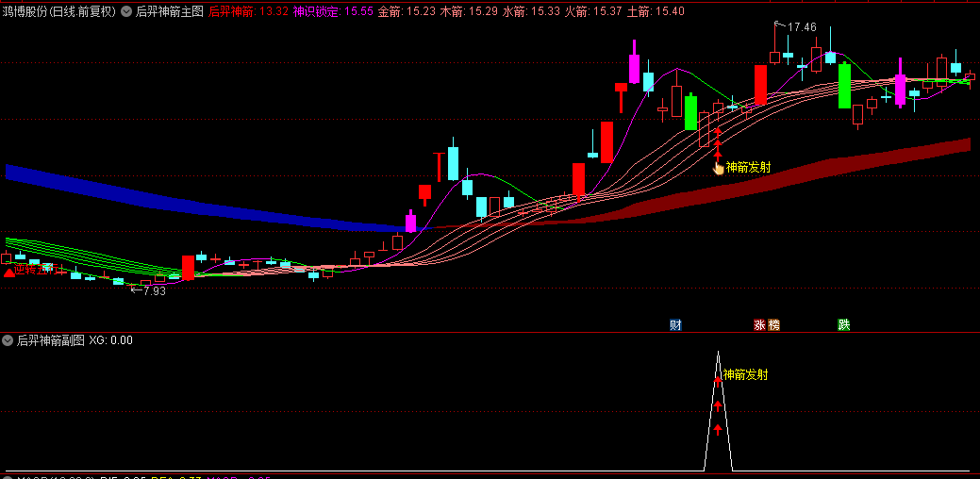Click the 火箭: 15.37 value
This screenshot has height=479, width=980.
coord(593,10)
